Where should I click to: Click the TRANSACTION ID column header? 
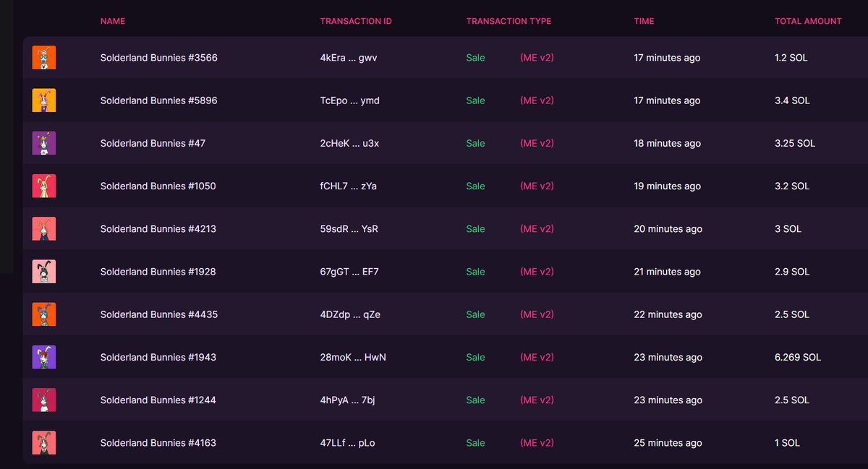[356, 21]
